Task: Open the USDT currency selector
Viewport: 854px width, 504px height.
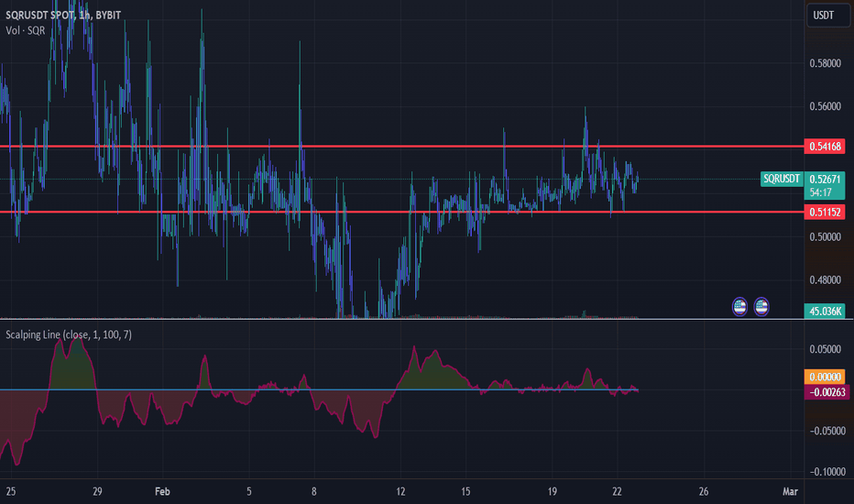Action: (827, 16)
